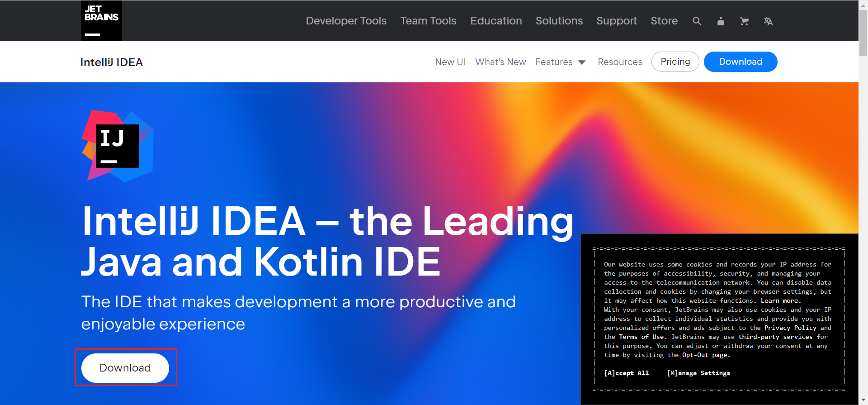Click the page scrollbar thumb
Viewport: 868px width, 405px height.
pos(863,33)
